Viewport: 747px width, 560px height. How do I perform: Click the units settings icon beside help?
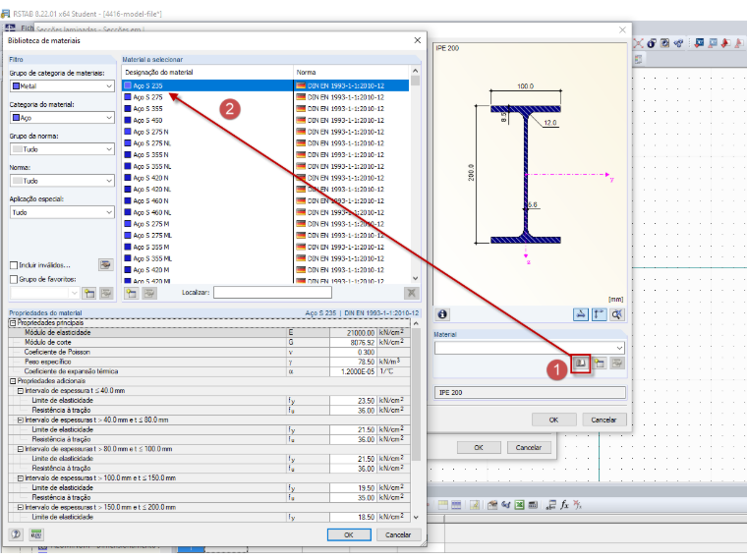pos(36,534)
